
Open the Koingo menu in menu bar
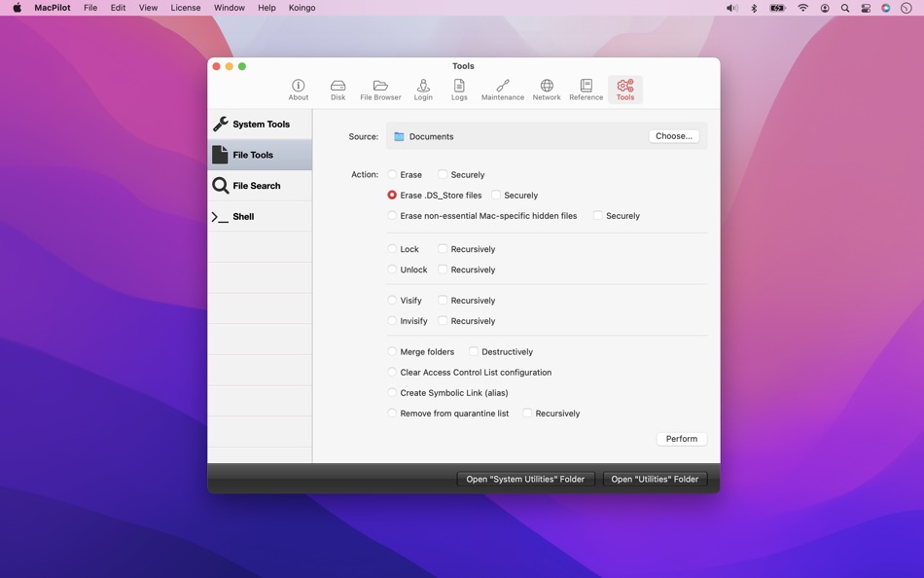(302, 8)
